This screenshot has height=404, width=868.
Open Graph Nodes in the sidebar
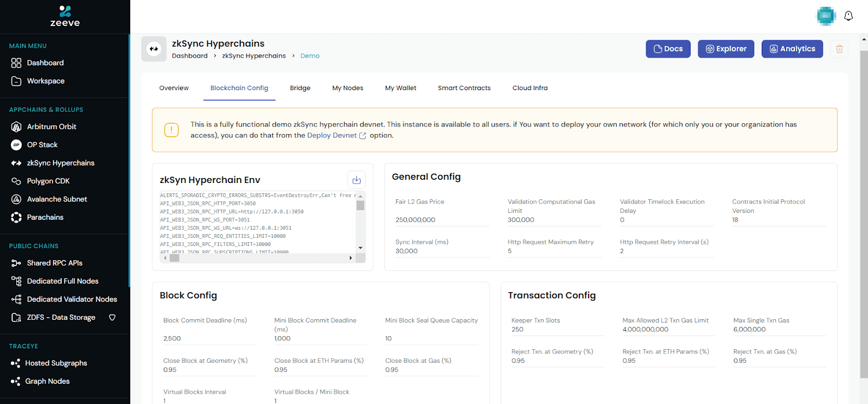click(x=47, y=381)
